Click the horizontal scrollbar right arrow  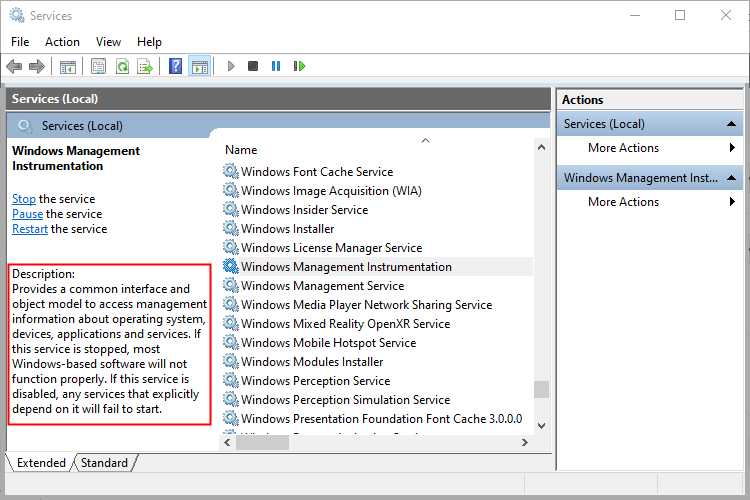pos(525,443)
